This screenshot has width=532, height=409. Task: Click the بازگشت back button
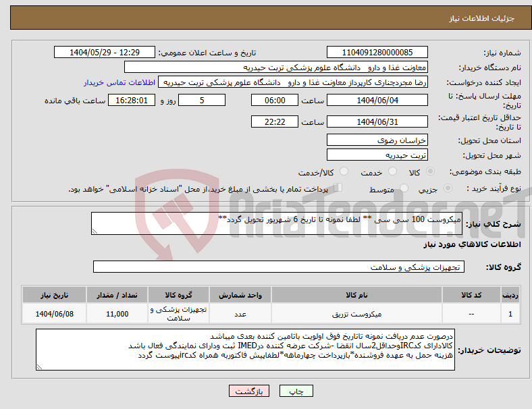[249, 391]
